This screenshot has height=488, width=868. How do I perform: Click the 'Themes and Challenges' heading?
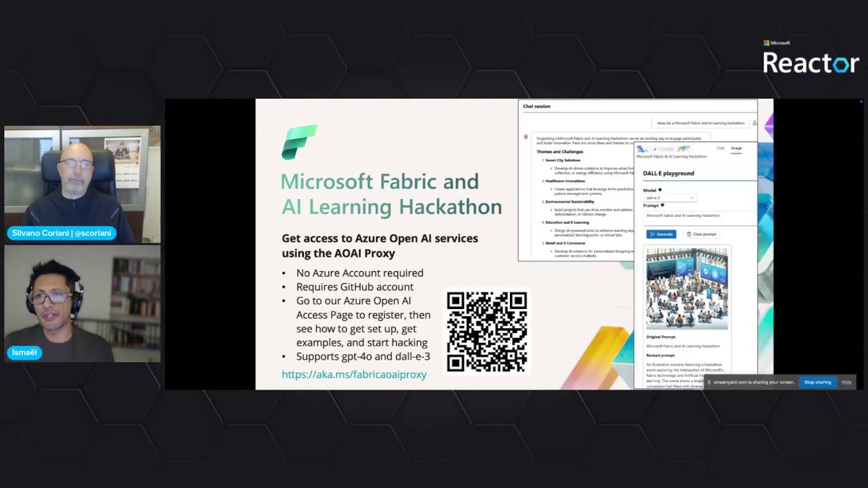(560, 152)
